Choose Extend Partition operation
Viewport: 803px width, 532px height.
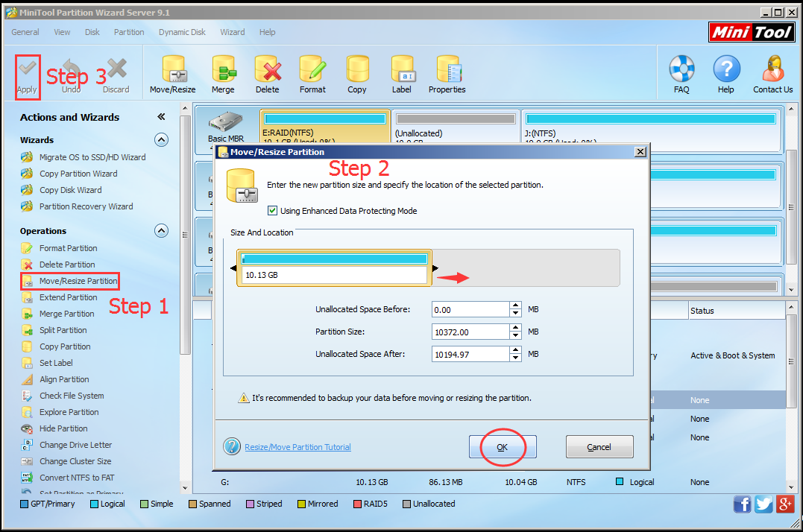[68, 297]
